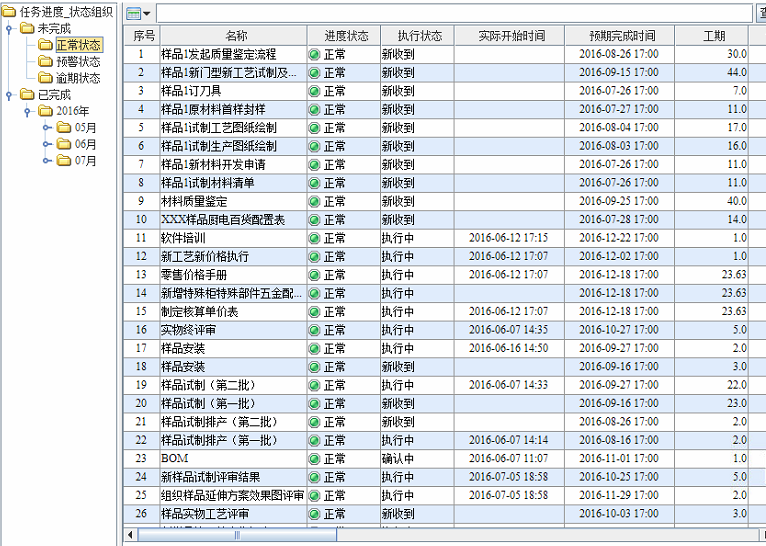Open the dropdown arrow beside the table icon
Screen dimensions: 766x546
(147, 14)
